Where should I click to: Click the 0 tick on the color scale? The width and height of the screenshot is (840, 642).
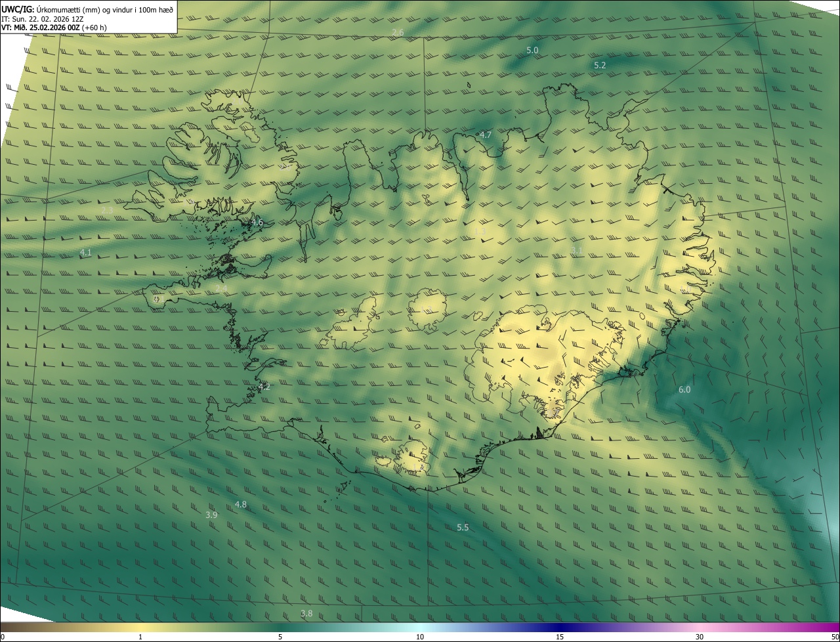coord(2,637)
